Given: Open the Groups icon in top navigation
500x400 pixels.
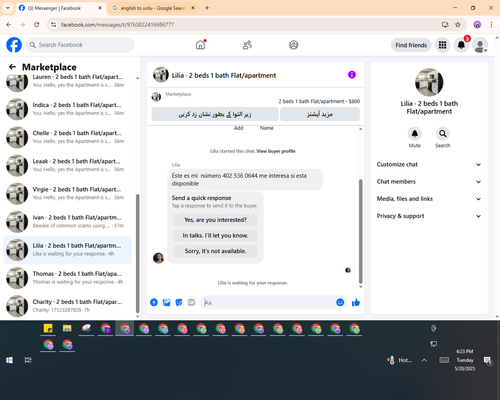Looking at the screenshot, I should (x=294, y=45).
